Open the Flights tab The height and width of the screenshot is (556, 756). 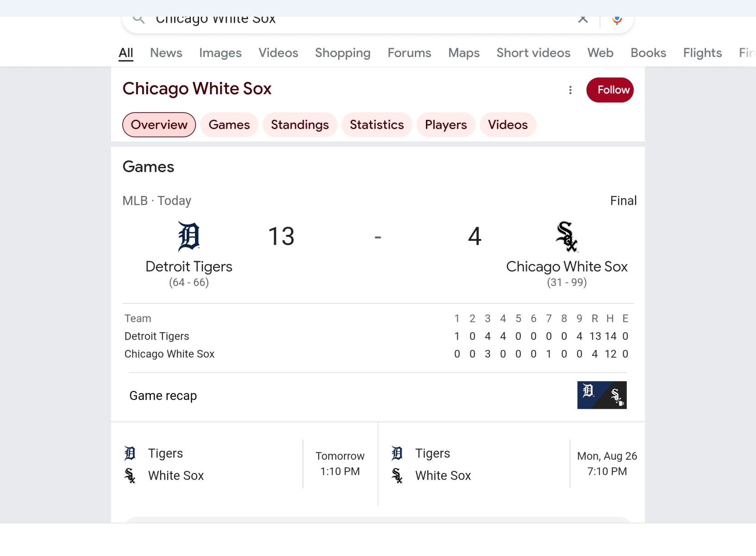[x=702, y=53]
